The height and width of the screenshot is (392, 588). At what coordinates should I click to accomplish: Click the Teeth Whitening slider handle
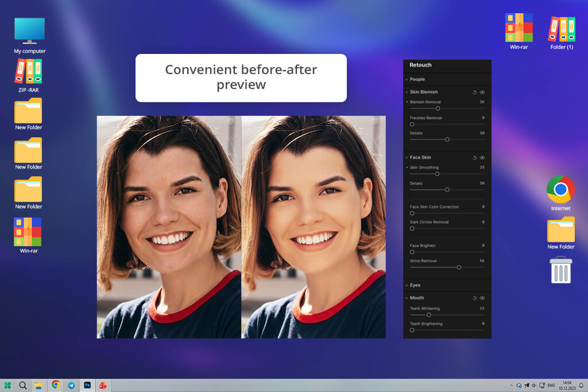[429, 315]
